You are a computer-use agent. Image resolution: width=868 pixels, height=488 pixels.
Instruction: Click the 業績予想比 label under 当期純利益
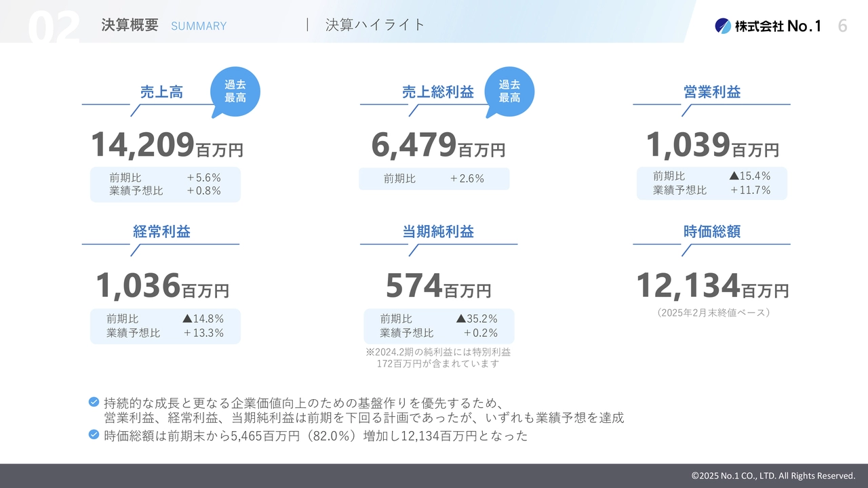click(x=407, y=333)
